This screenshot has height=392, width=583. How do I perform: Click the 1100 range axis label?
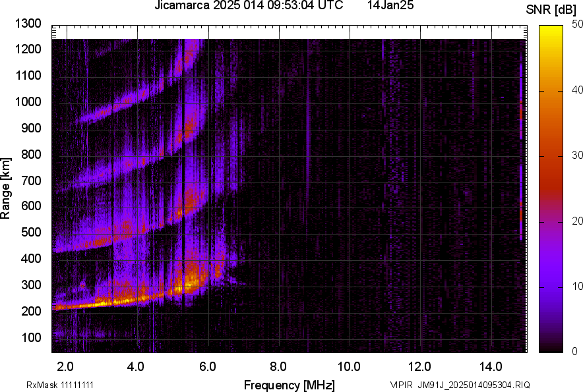coord(28,75)
